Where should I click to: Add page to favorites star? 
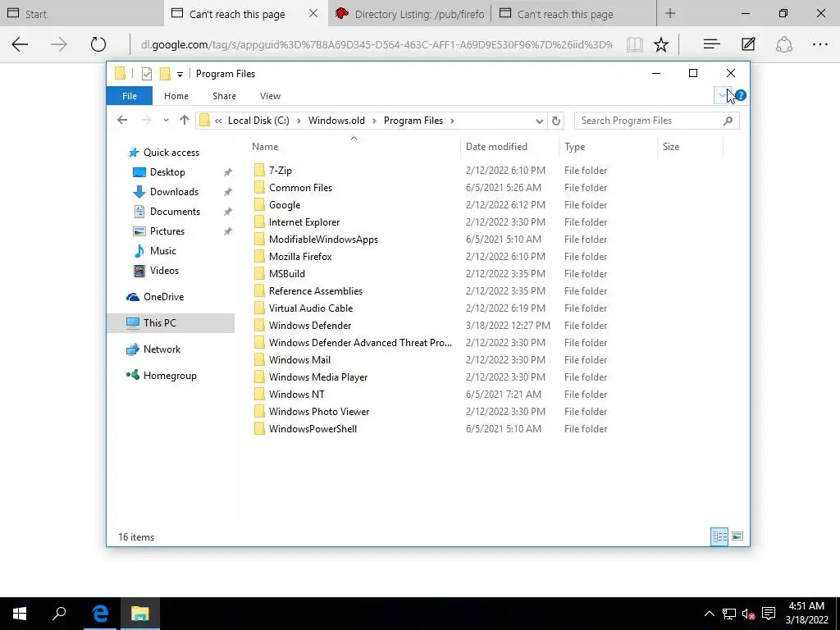pos(661,44)
